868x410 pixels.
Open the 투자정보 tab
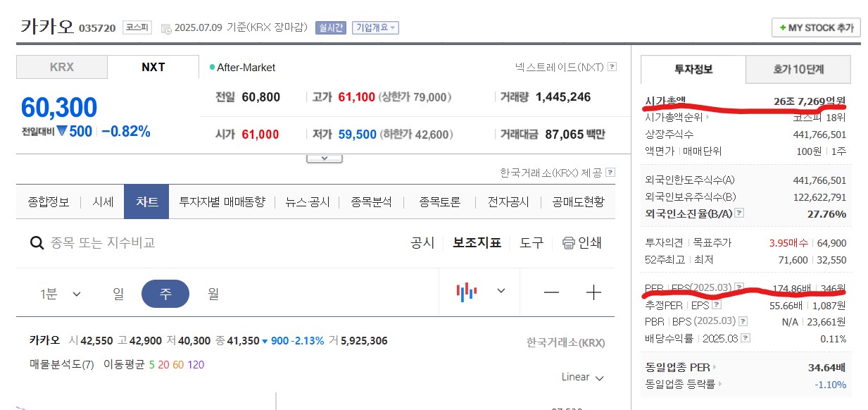click(x=693, y=69)
